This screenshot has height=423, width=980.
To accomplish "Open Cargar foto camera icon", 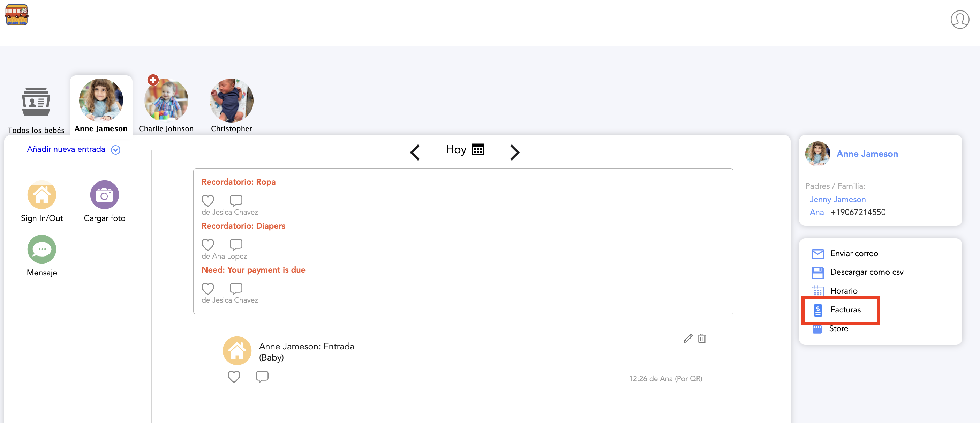I will [104, 195].
